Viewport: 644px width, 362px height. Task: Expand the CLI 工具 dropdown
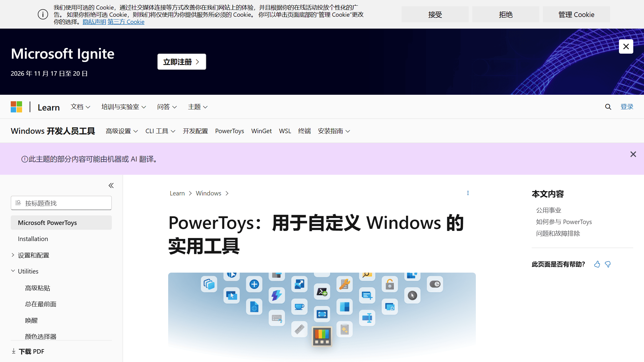160,131
